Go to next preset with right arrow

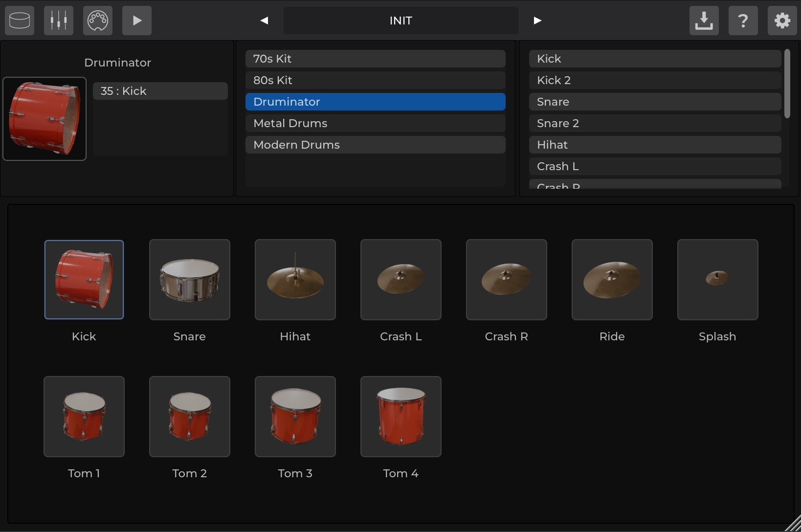[537, 21]
